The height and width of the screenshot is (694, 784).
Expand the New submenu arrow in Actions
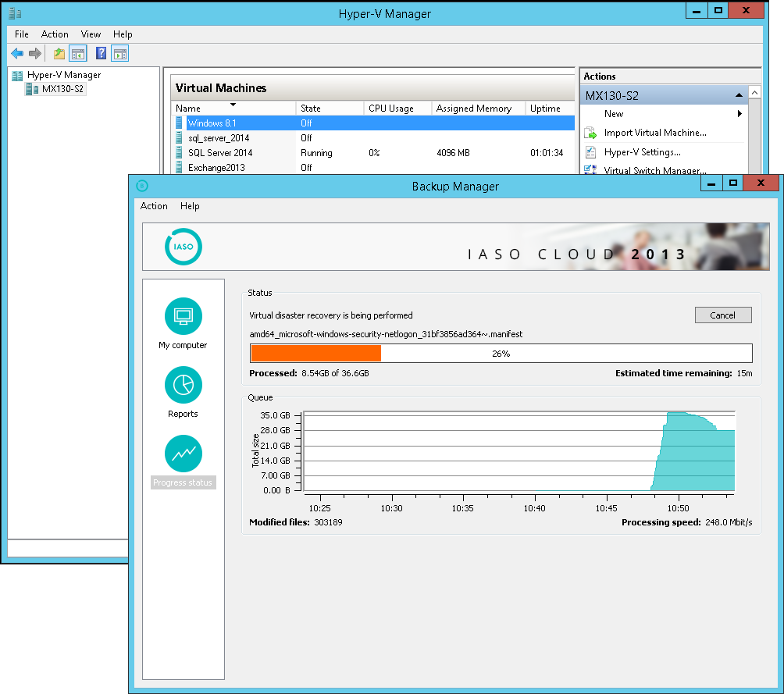coord(739,114)
